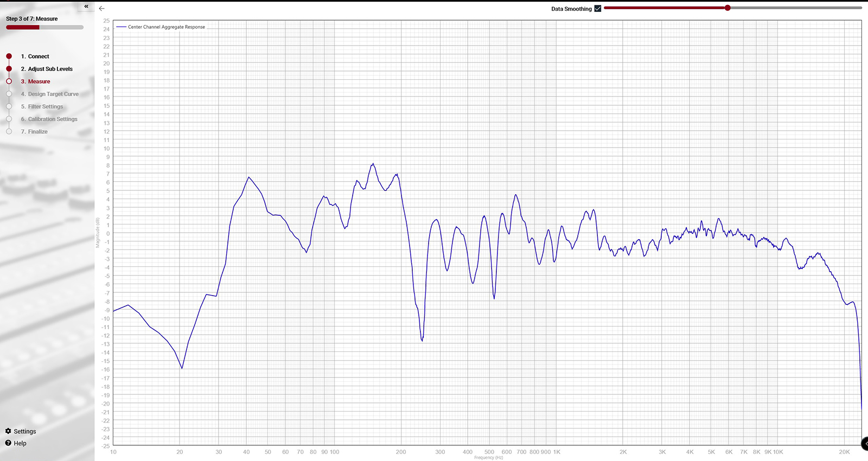This screenshot has height=461, width=868.
Task: Select step 7. Finalize
Action: (x=34, y=131)
